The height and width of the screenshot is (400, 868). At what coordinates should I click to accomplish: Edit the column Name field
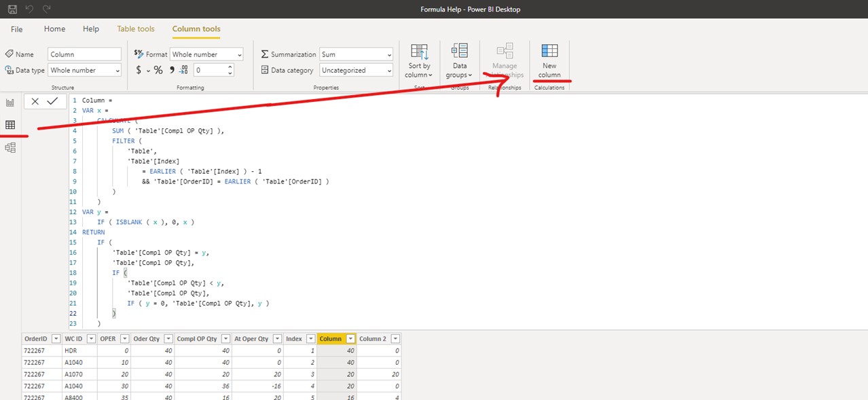pyautogui.click(x=84, y=54)
